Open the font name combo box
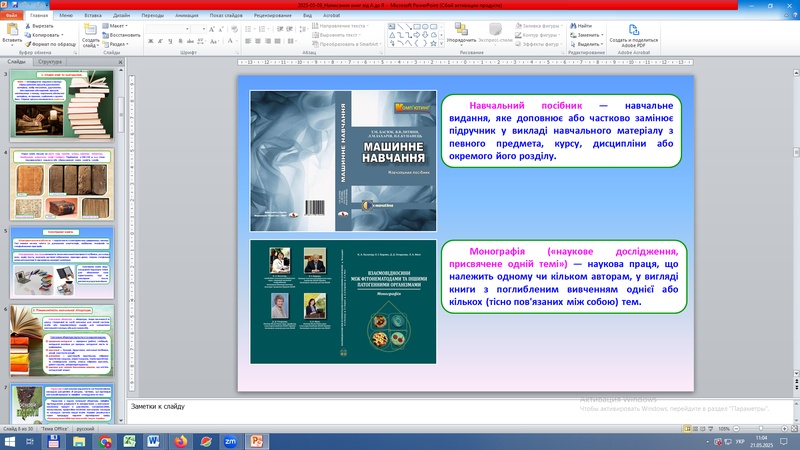This screenshot has width=800, height=450. pos(168,30)
